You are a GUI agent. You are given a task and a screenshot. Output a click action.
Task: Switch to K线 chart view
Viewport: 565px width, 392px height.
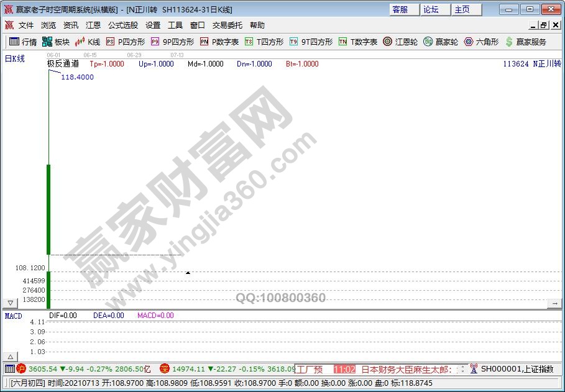coord(88,42)
